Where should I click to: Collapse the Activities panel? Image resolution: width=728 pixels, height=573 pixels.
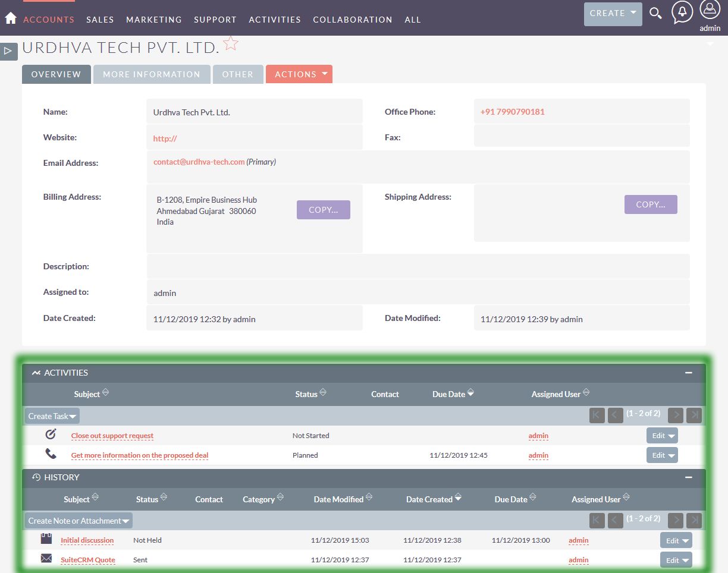tap(689, 373)
